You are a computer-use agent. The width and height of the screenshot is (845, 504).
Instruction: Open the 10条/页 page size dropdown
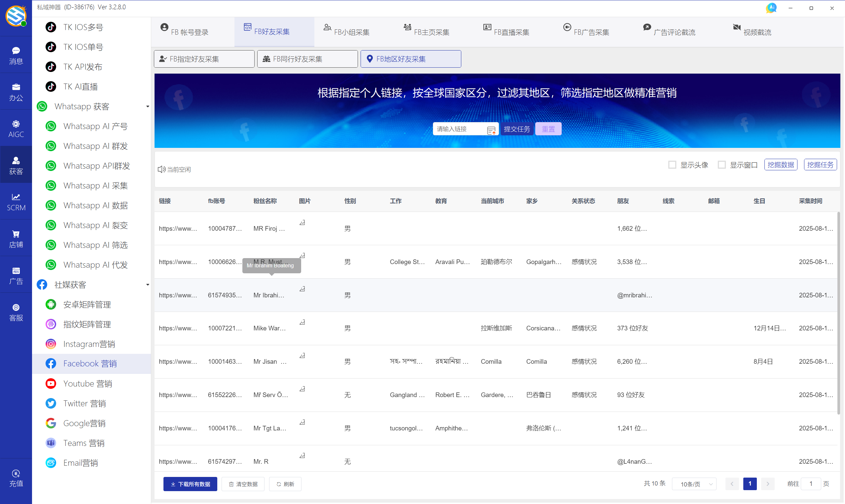click(694, 484)
